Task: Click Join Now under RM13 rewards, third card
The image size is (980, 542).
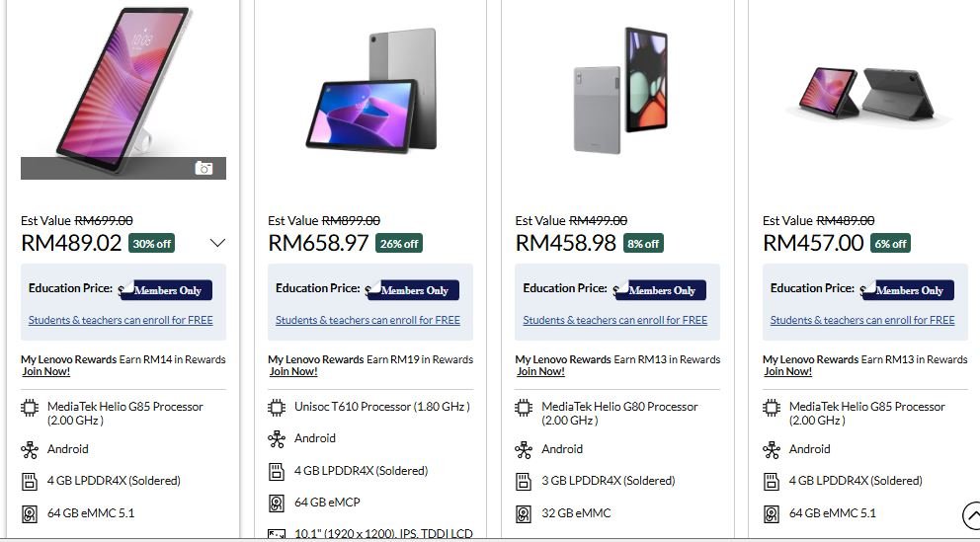Action: tap(540, 371)
